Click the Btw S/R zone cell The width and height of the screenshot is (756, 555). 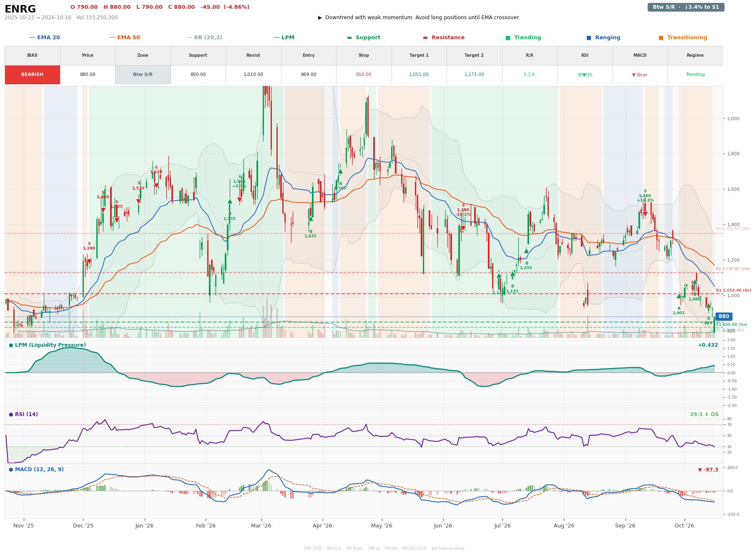tap(143, 75)
